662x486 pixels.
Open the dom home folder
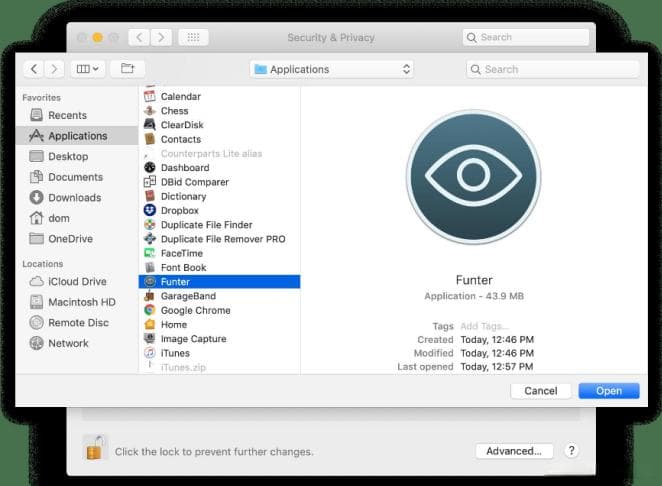pos(77,218)
